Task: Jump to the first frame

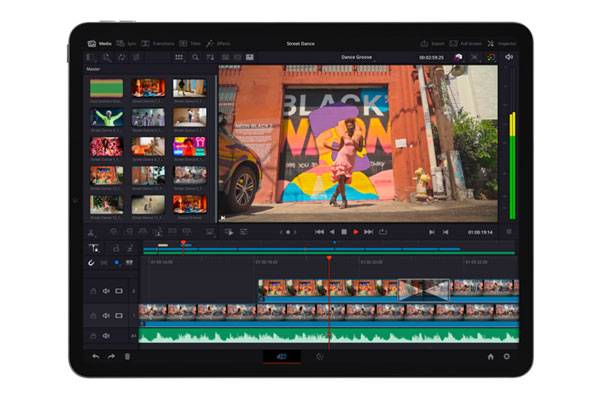Action: 319,232
